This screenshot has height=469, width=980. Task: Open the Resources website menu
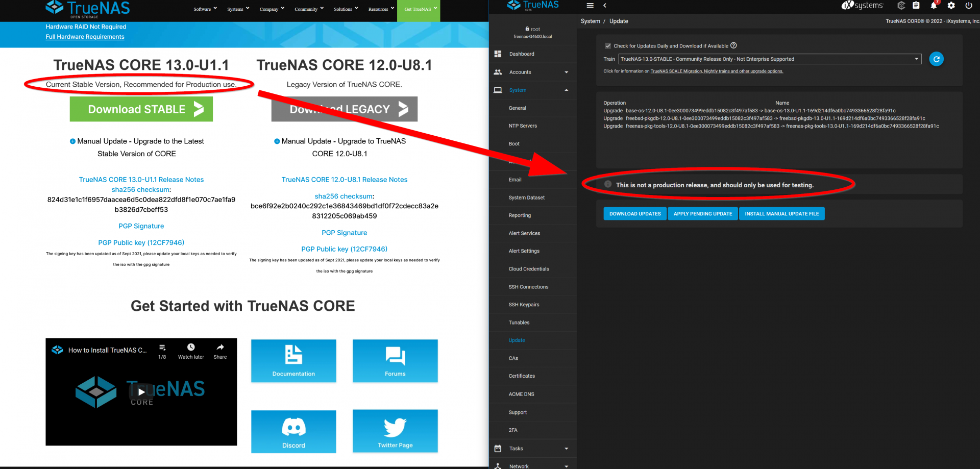pos(381,9)
